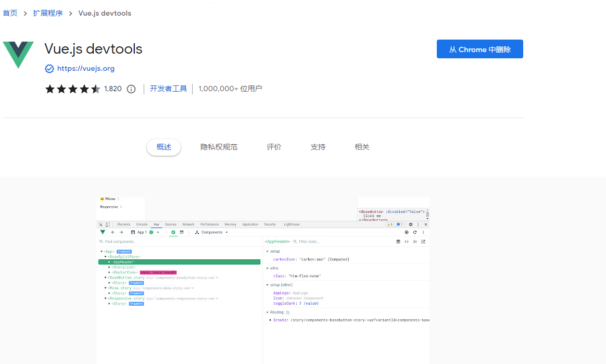
Task: Open the Lighthouse tab in DevTools
Action: point(292,224)
